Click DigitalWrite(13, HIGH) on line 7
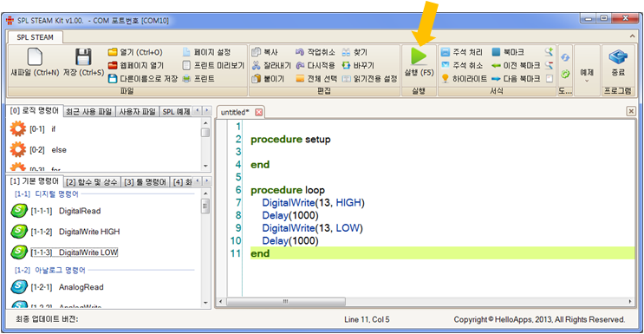This screenshot has width=644, height=334. (x=314, y=203)
